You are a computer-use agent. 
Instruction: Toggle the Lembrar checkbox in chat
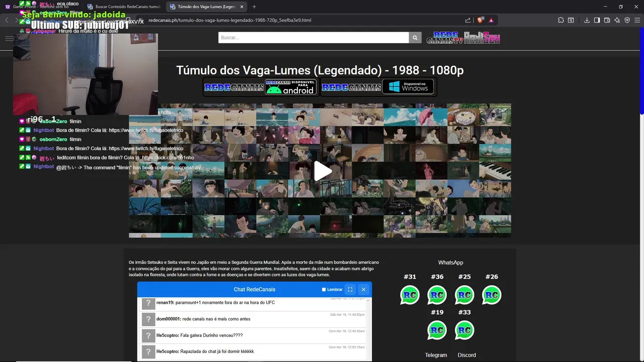click(324, 290)
